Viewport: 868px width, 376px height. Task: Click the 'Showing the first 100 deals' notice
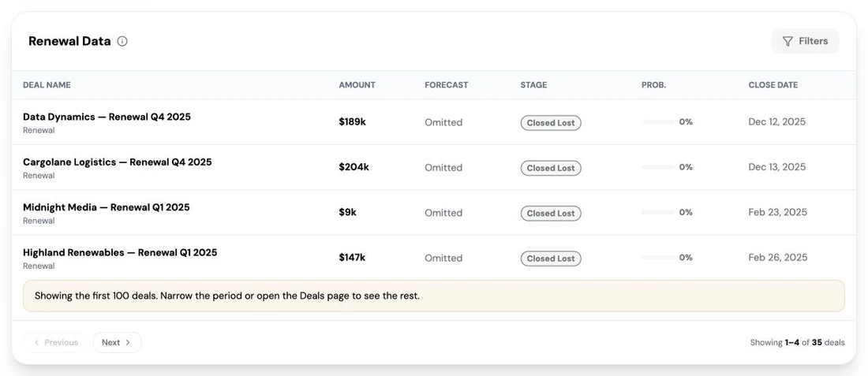point(434,296)
